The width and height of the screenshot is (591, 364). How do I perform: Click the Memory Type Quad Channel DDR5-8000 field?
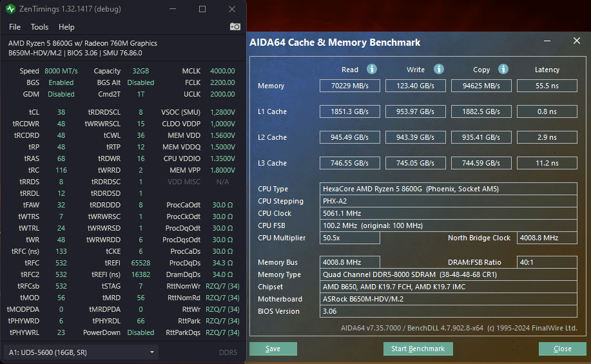(448, 274)
